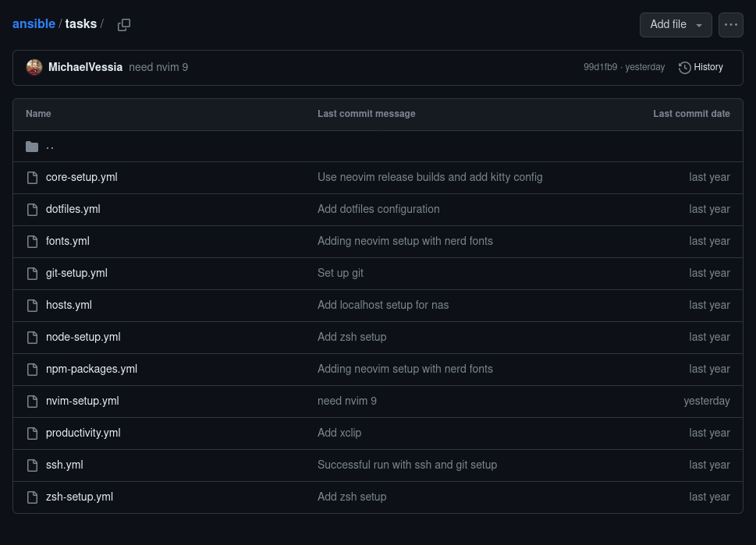Copy the path with the copy icon
Viewport: 756px width, 545px height.
click(124, 25)
